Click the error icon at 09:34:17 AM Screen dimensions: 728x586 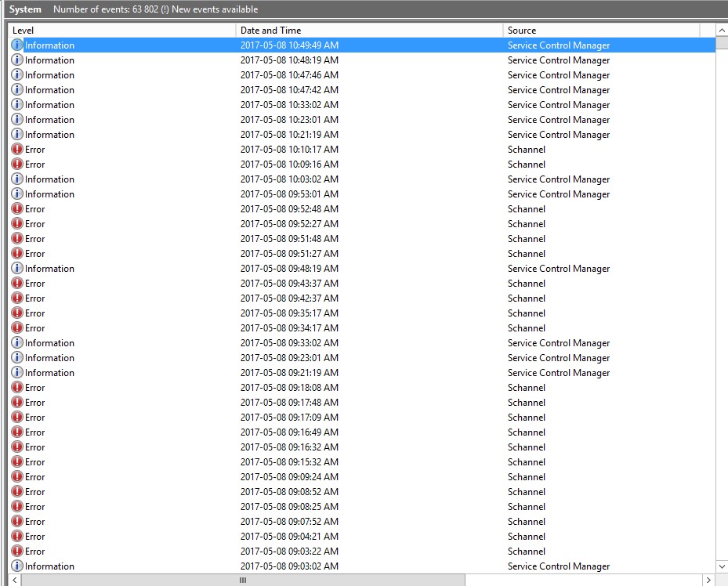click(17, 327)
